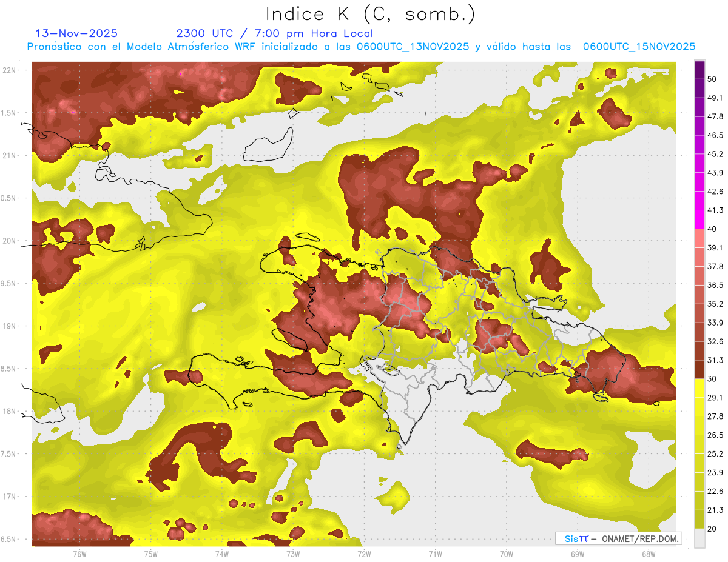
Task: Click the "76W" longitude label
Action: pos(79,554)
